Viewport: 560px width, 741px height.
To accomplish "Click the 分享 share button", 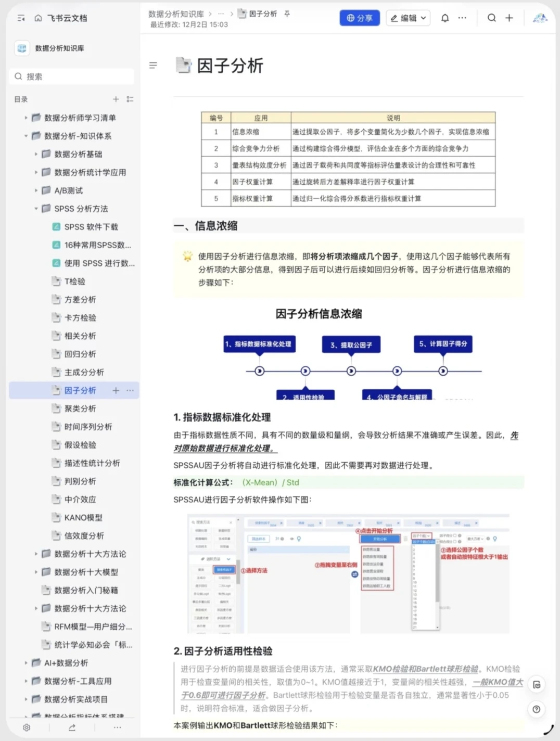I will 359,18.
